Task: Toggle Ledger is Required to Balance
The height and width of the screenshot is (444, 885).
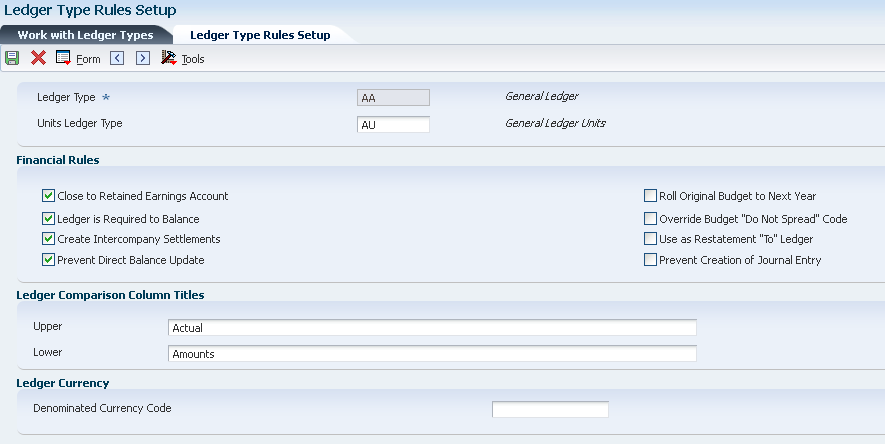Action: click(x=49, y=219)
